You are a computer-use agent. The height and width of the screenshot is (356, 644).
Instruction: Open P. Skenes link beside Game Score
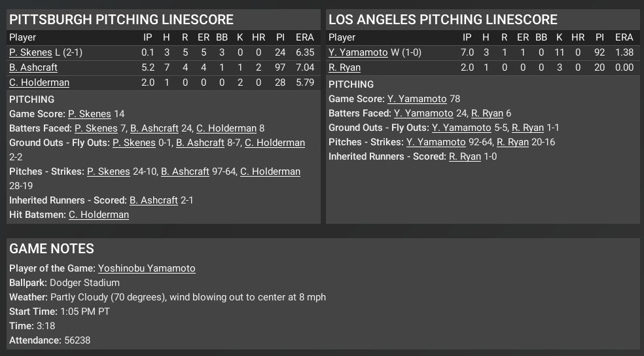[90, 114]
